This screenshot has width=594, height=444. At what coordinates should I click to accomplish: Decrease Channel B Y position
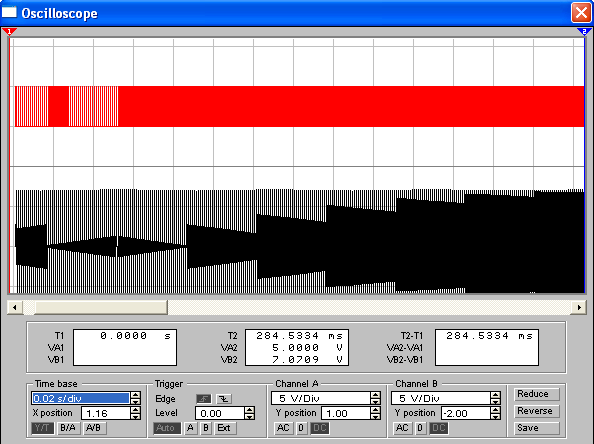[496, 416]
